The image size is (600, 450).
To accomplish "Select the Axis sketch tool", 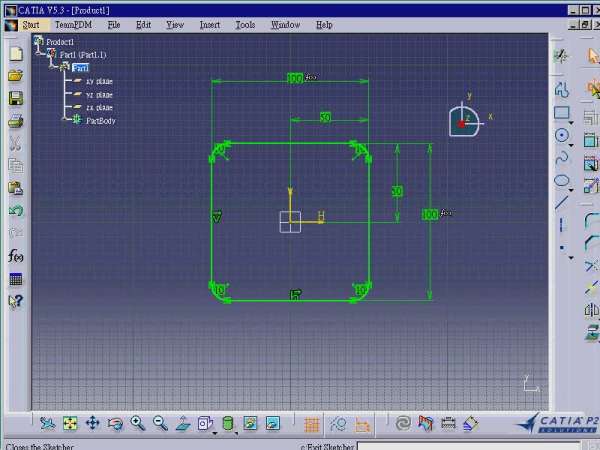I will tap(561, 225).
